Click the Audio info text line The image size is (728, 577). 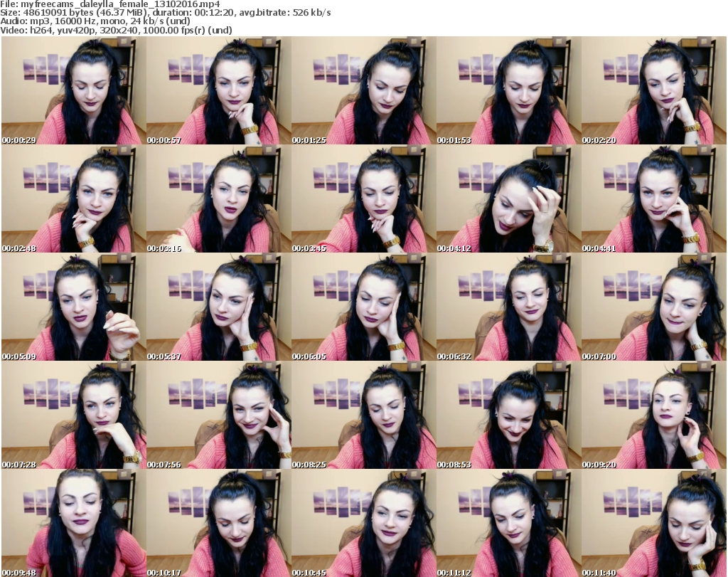tap(96, 21)
